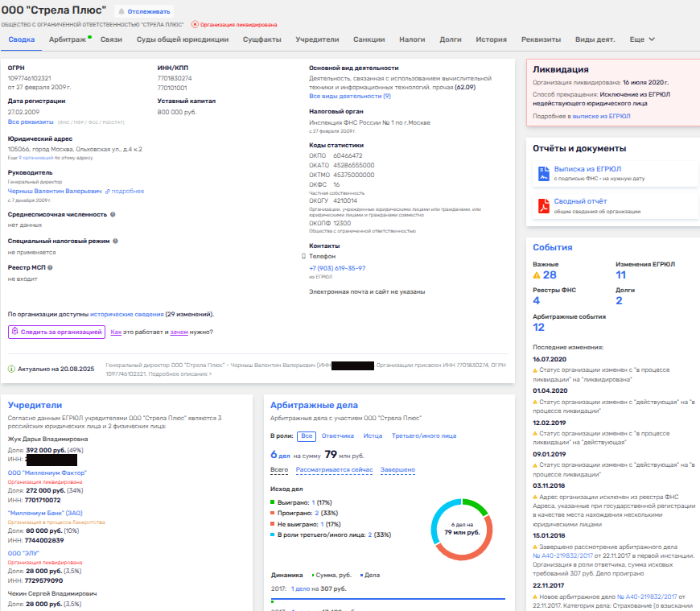Expand the Еще tab dropdown
The image size is (700, 611).
click(642, 39)
